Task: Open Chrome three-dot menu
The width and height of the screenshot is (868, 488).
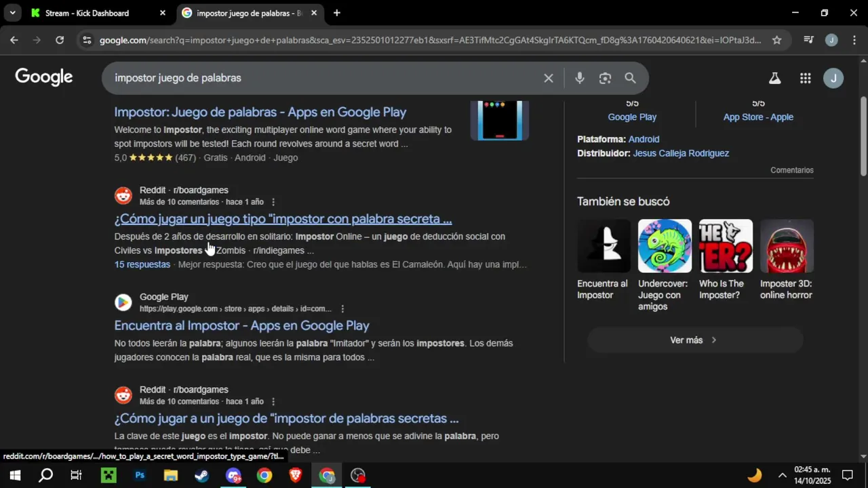Action: tap(854, 40)
